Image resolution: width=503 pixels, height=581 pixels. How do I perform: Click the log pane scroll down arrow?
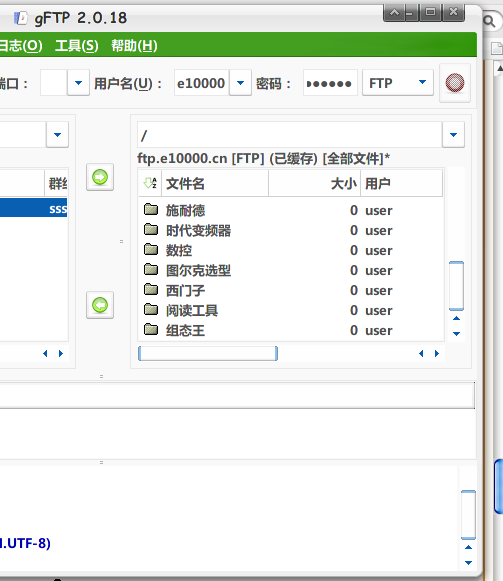click(x=468, y=562)
